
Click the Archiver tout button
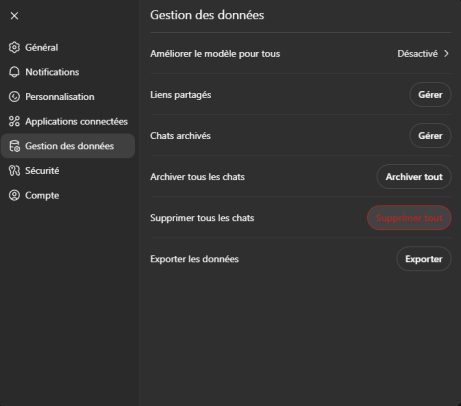click(414, 177)
